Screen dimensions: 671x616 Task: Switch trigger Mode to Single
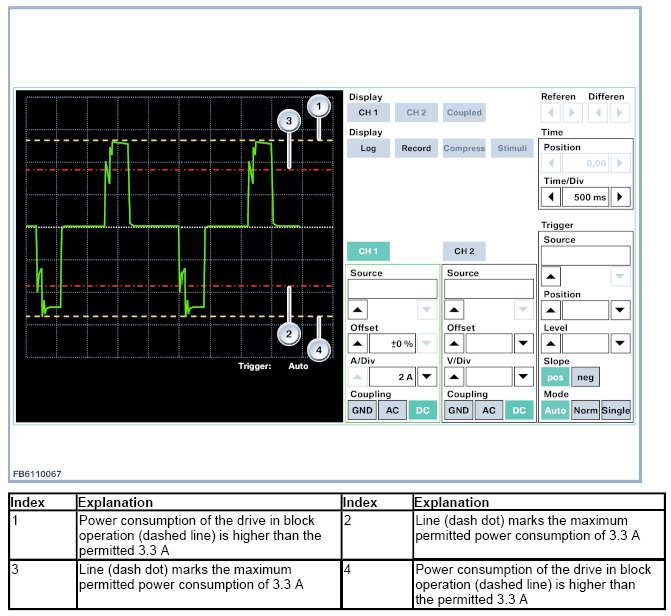coord(616,411)
